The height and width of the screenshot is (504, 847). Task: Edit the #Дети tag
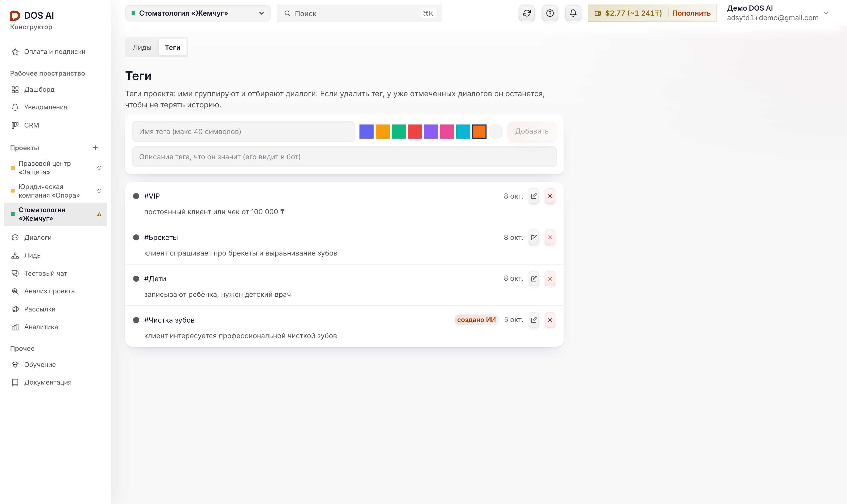point(534,278)
